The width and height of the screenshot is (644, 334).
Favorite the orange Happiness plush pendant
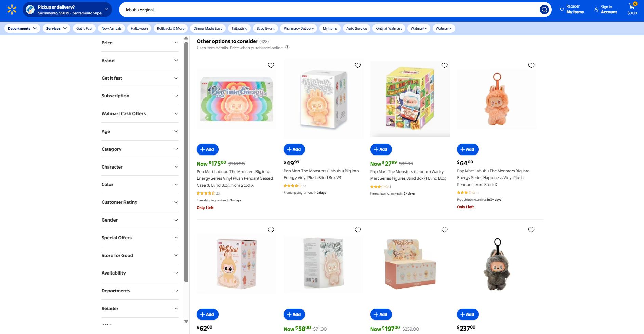pyautogui.click(x=531, y=65)
